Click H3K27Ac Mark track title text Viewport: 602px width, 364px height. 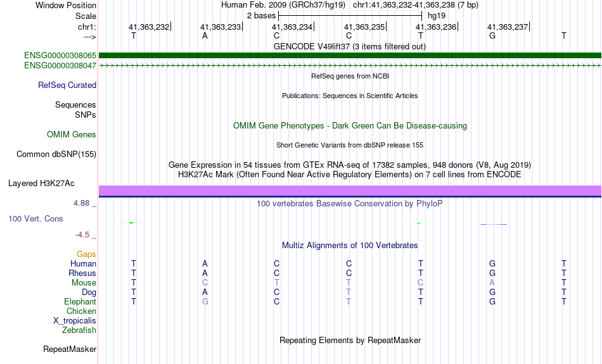[x=350, y=175]
